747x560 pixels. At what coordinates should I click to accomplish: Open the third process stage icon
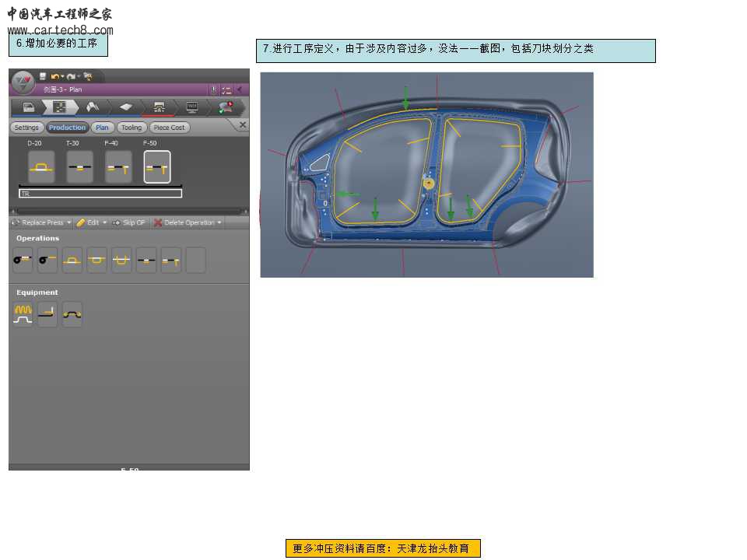pos(93,107)
